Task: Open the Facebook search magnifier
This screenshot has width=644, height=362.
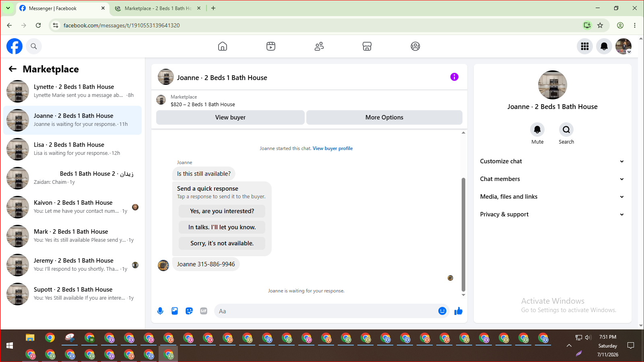Action: click(34, 46)
